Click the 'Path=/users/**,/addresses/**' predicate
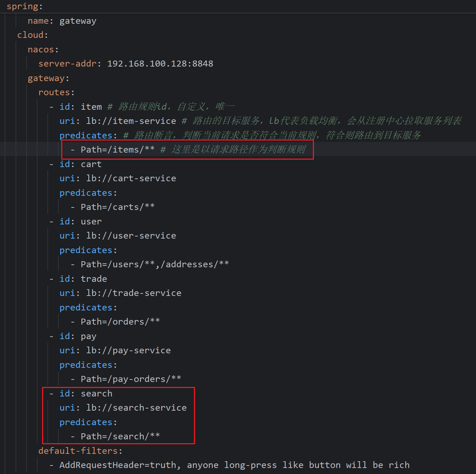This screenshot has height=474, width=476. pyautogui.click(x=155, y=264)
